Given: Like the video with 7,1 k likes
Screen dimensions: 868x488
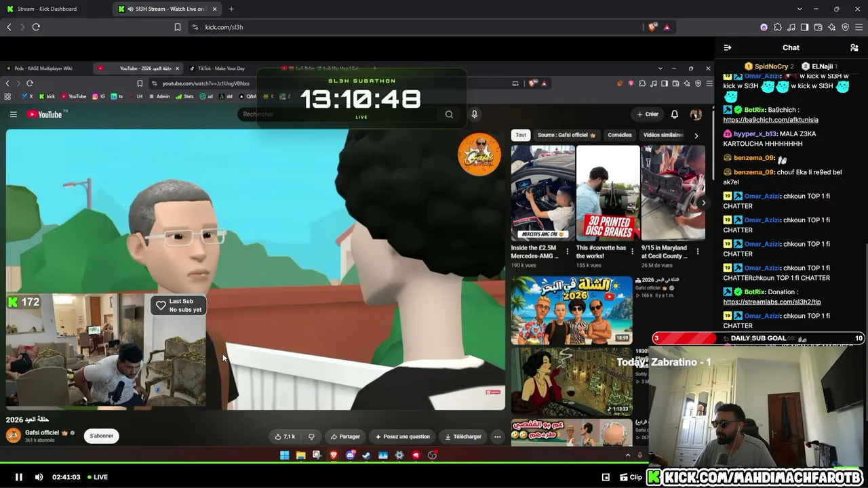Looking at the screenshot, I should (285, 436).
